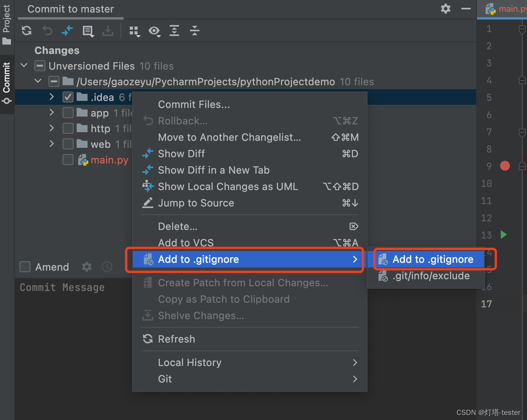Collapse the Unversioned Files node
The height and width of the screenshot is (420, 527).
pyautogui.click(x=24, y=65)
